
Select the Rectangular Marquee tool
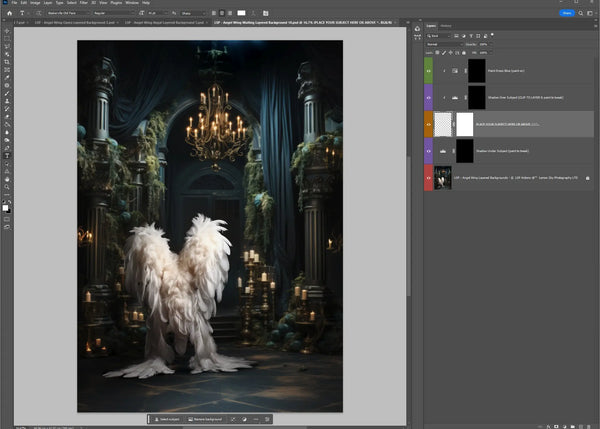click(x=7, y=40)
